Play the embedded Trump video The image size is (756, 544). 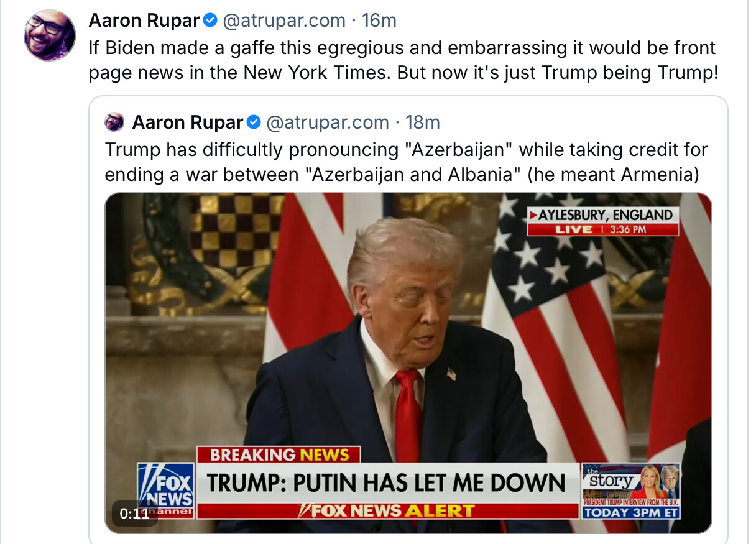408,363
